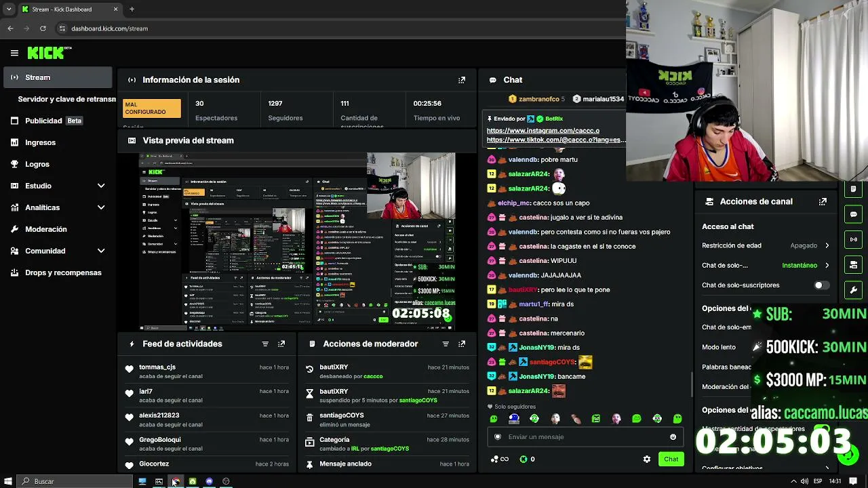Insert the first green ghost emote
The height and width of the screenshot is (488, 868).
494,419
